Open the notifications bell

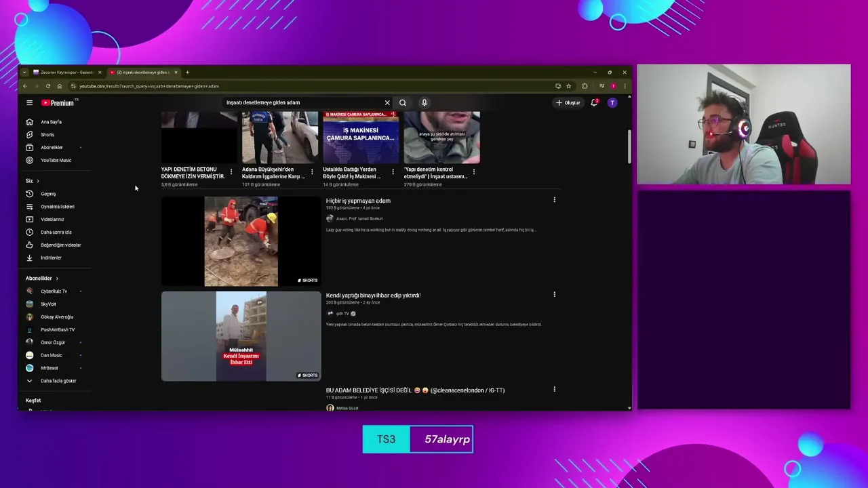(x=594, y=103)
